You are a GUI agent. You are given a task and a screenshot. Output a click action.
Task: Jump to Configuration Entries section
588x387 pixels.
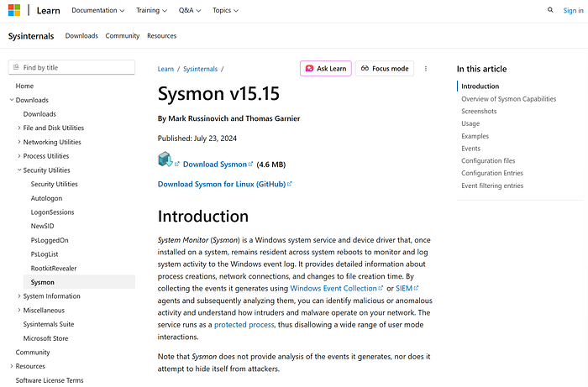(492, 173)
